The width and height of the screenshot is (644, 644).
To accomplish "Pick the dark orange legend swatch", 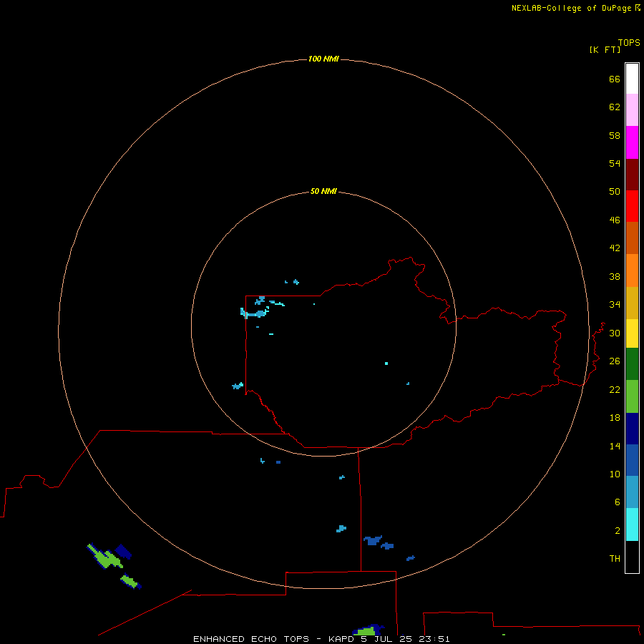I will pyautogui.click(x=632, y=238).
